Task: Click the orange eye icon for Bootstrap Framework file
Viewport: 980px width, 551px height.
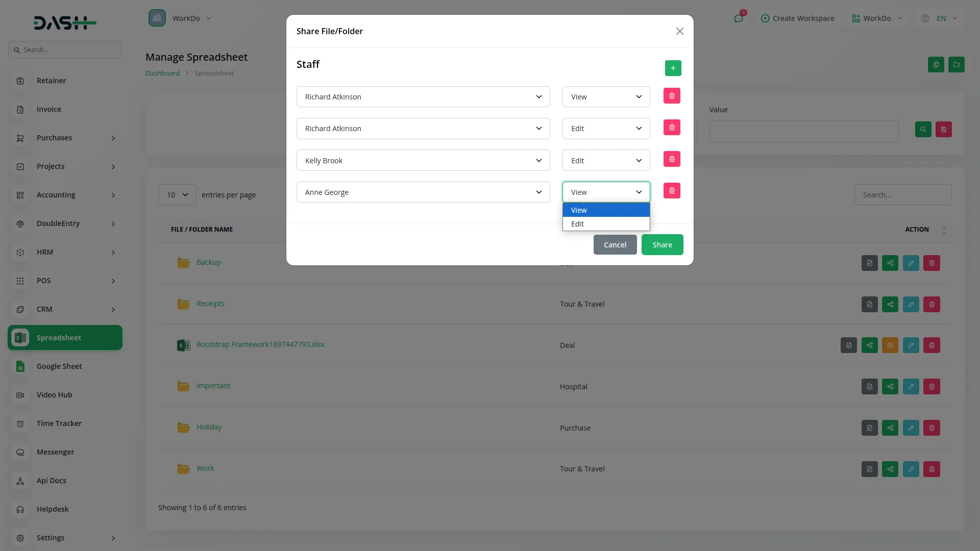Action: (x=890, y=345)
